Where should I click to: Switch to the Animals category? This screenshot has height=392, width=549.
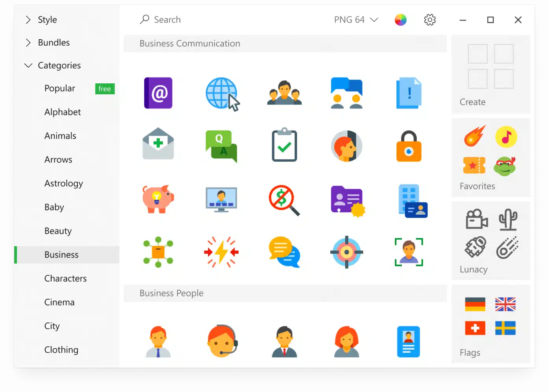click(60, 136)
